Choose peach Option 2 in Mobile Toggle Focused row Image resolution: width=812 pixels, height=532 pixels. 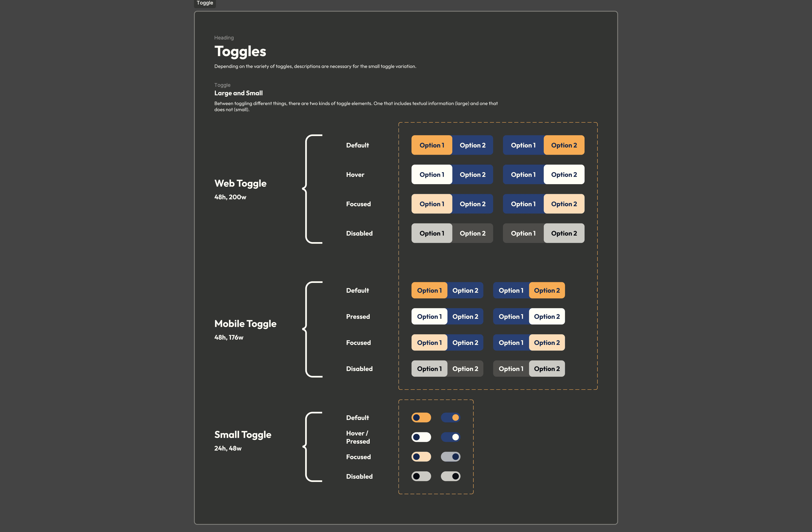point(547,343)
